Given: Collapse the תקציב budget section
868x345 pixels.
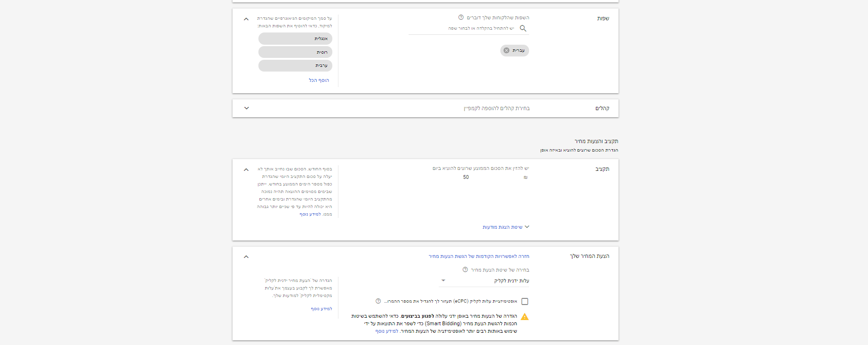Looking at the screenshot, I should click(246, 169).
